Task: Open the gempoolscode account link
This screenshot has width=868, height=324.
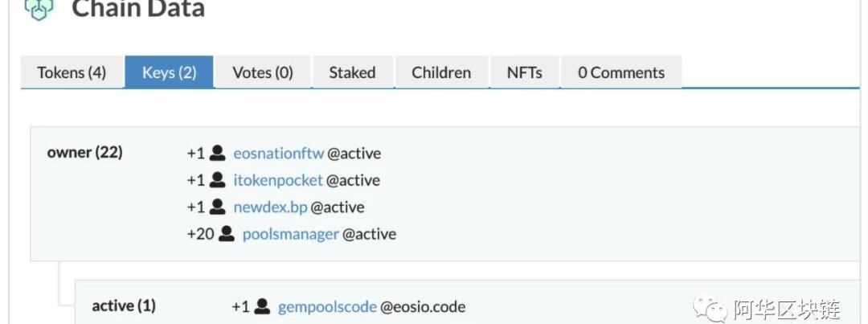Action: 327,306
